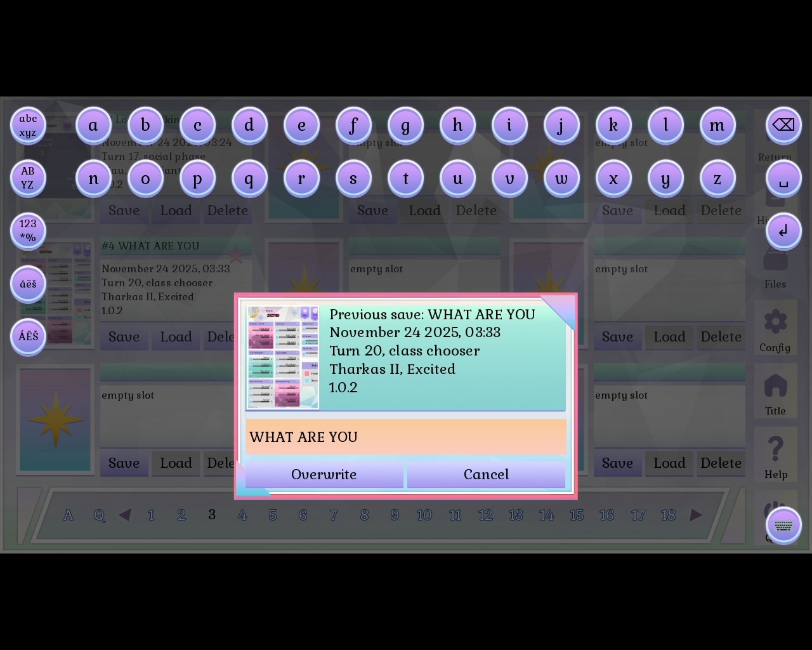Click the save name text field
Viewport: 812px width, 650px height.
point(405,437)
